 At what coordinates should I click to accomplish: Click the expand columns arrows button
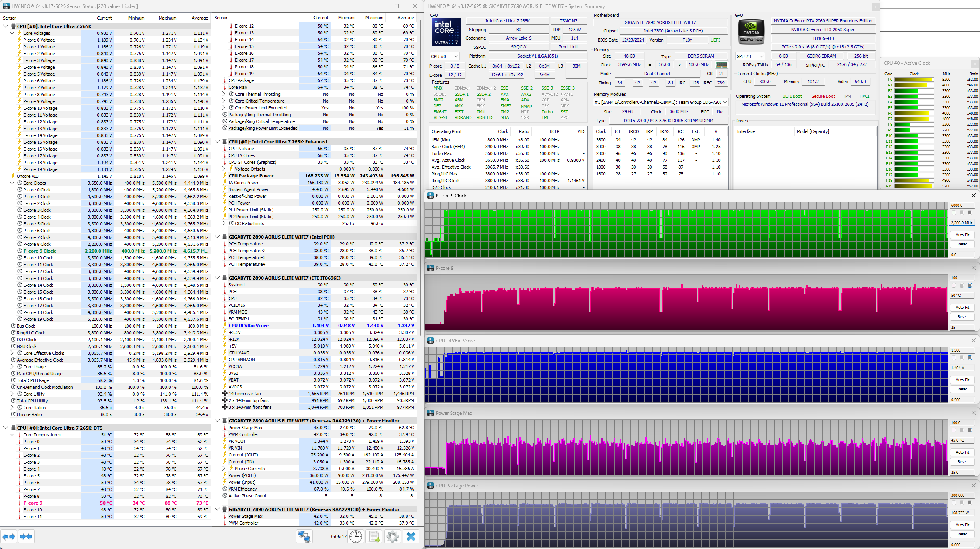click(9, 537)
